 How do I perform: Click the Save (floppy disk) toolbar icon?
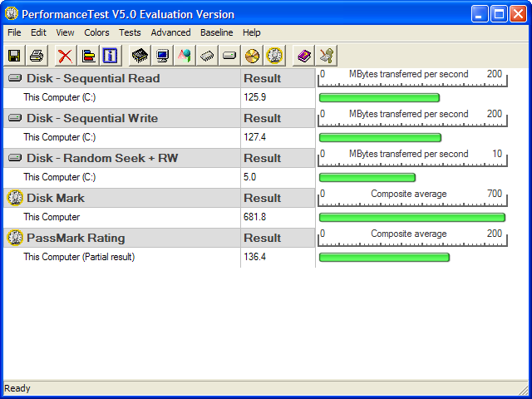[x=14, y=56]
